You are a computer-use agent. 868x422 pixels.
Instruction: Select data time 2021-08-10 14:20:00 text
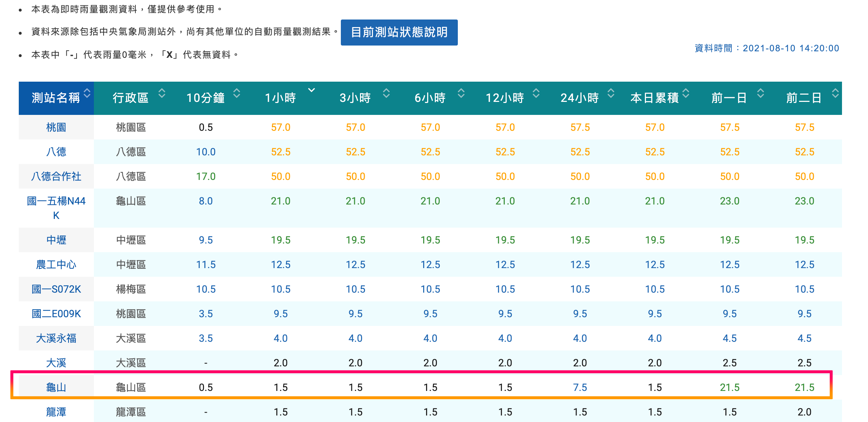point(791,48)
